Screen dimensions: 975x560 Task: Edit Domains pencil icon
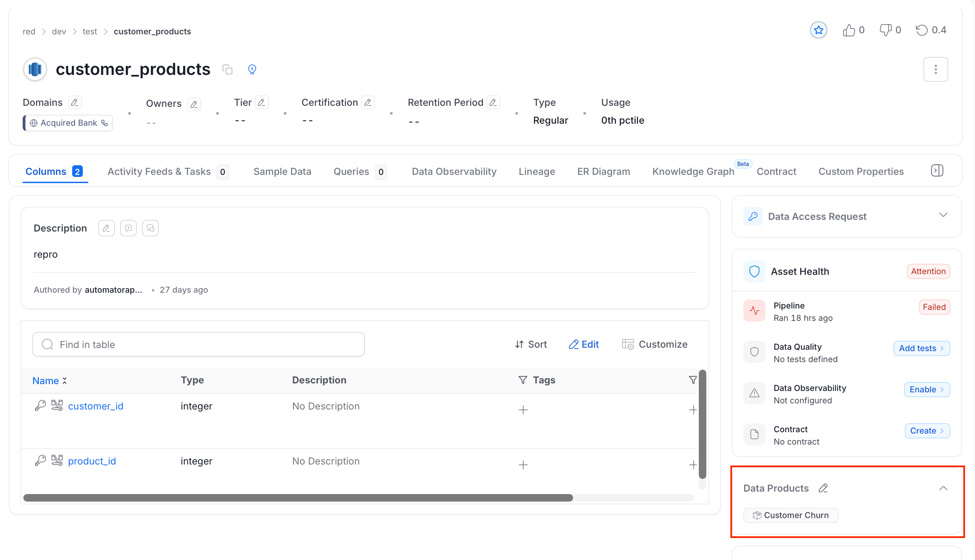75,102
